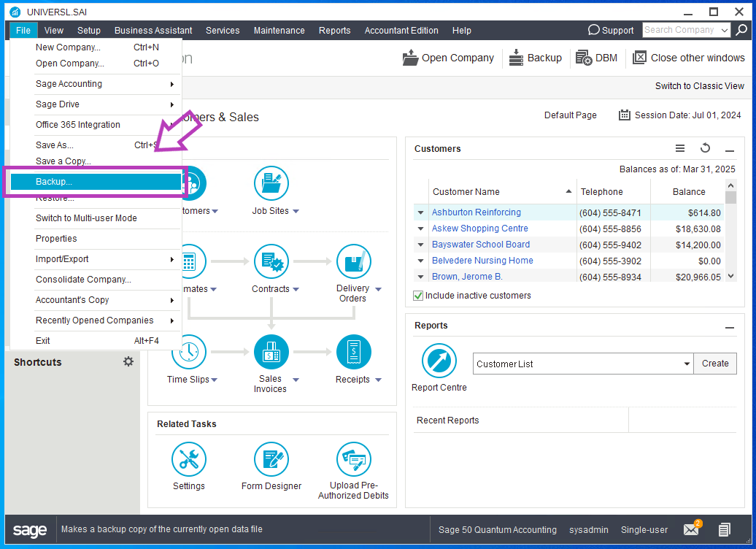
Task: Open Sage Drive submenu
Action: pyautogui.click(x=96, y=104)
